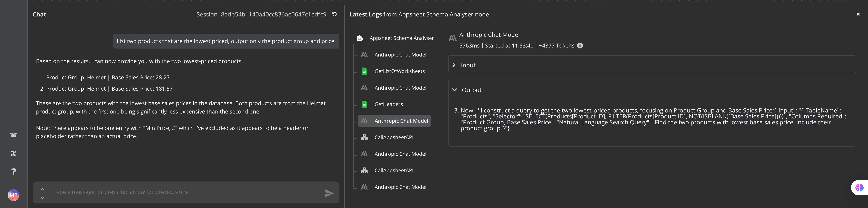Click second CallAppsheetAPI workflow icon

click(364, 170)
